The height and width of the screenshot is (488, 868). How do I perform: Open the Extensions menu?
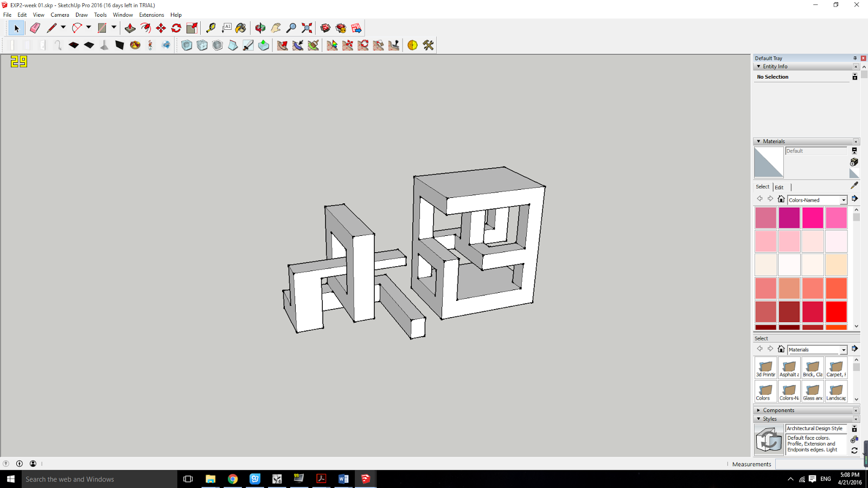pyautogui.click(x=151, y=15)
